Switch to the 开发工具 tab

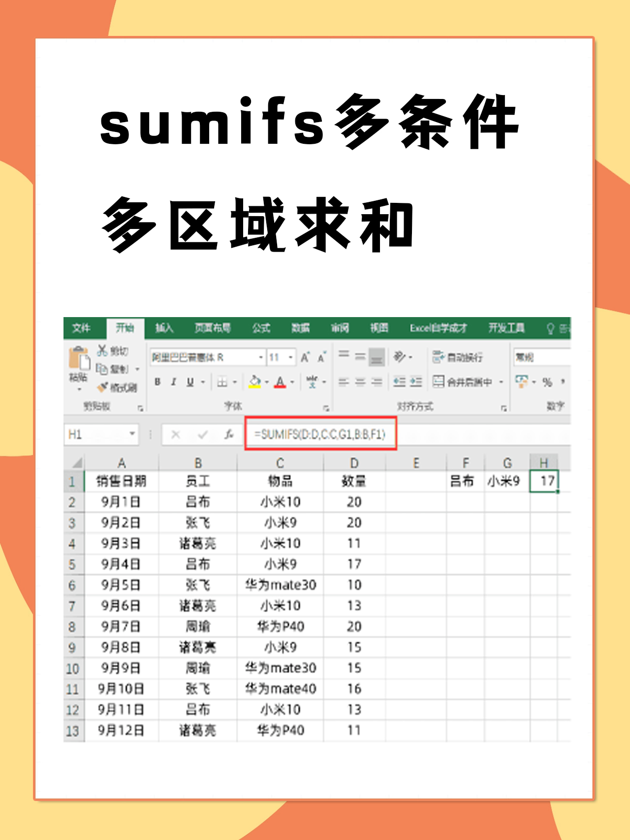[x=506, y=328]
